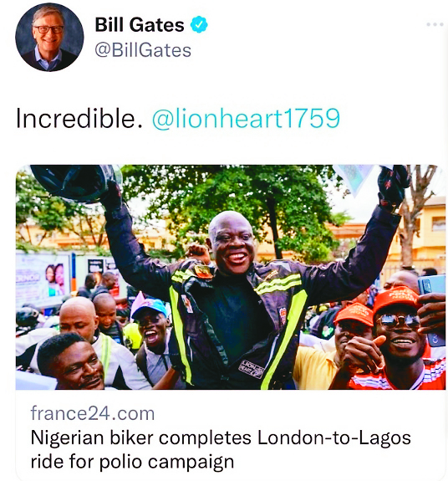This screenshot has width=448, height=481.
Task: Open the france24.com source link
Action: [93, 413]
